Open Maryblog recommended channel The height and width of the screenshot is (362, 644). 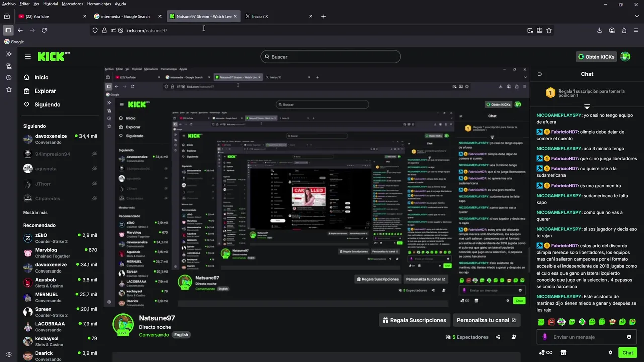tap(60, 253)
